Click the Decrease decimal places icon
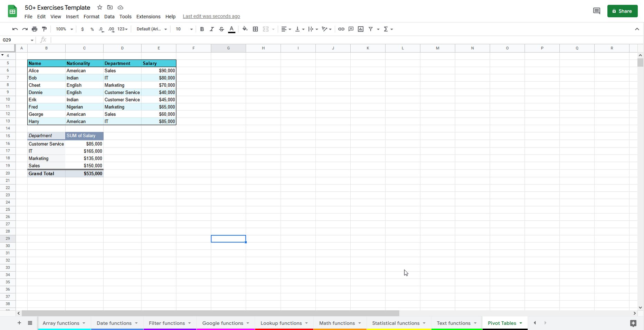The width and height of the screenshot is (644, 330). 101,29
